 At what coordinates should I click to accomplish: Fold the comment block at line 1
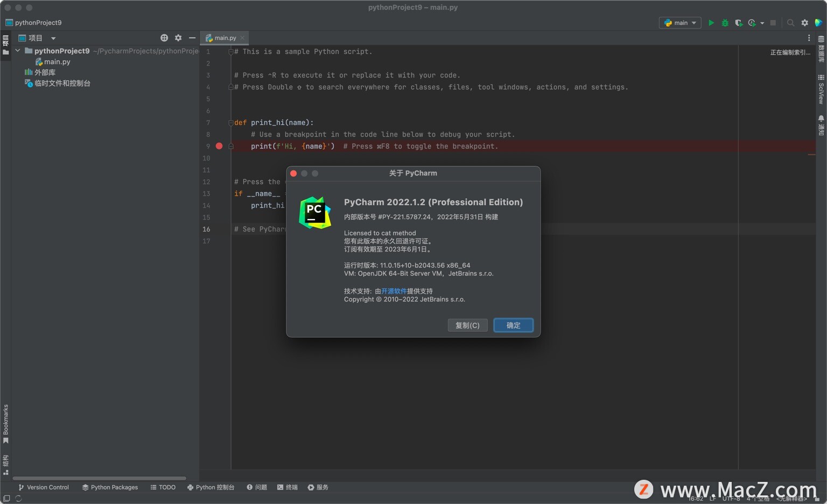click(x=231, y=52)
